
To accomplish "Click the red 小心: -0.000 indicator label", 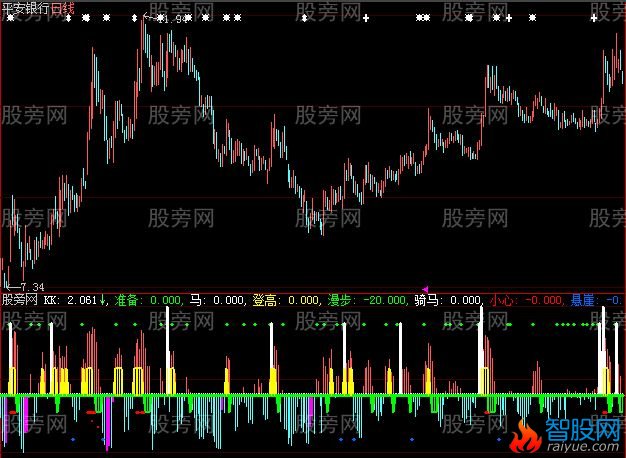I will 526,300.
